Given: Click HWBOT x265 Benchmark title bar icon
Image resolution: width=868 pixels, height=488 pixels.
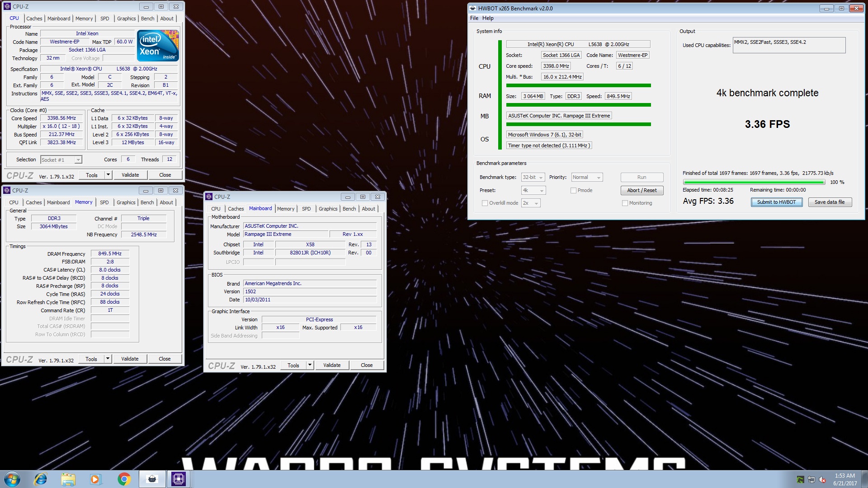Looking at the screenshot, I should point(473,8).
